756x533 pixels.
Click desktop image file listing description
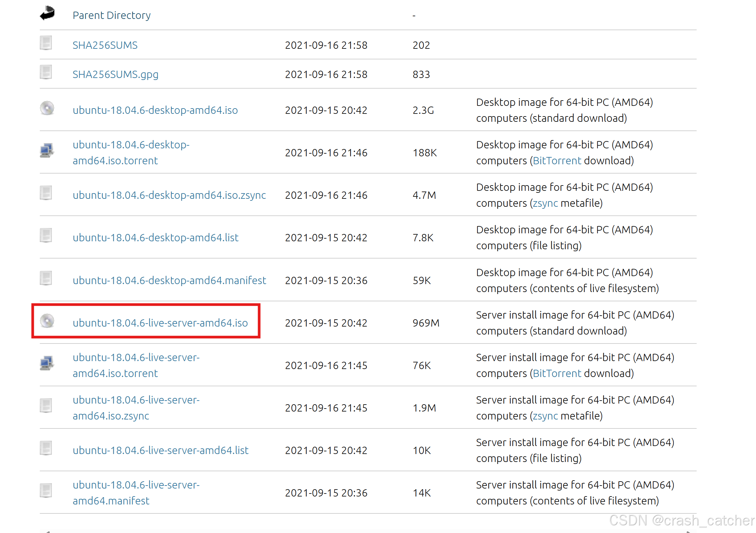(x=565, y=238)
